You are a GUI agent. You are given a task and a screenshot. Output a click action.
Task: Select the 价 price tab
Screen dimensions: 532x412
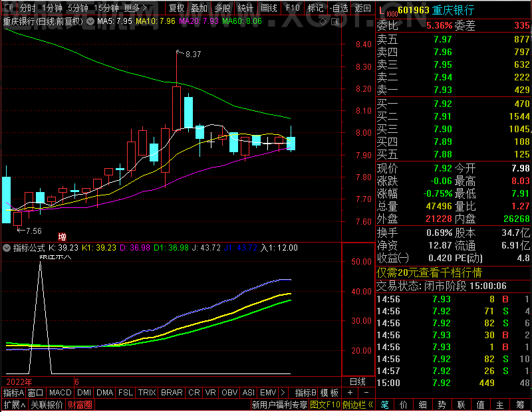(x=404, y=405)
